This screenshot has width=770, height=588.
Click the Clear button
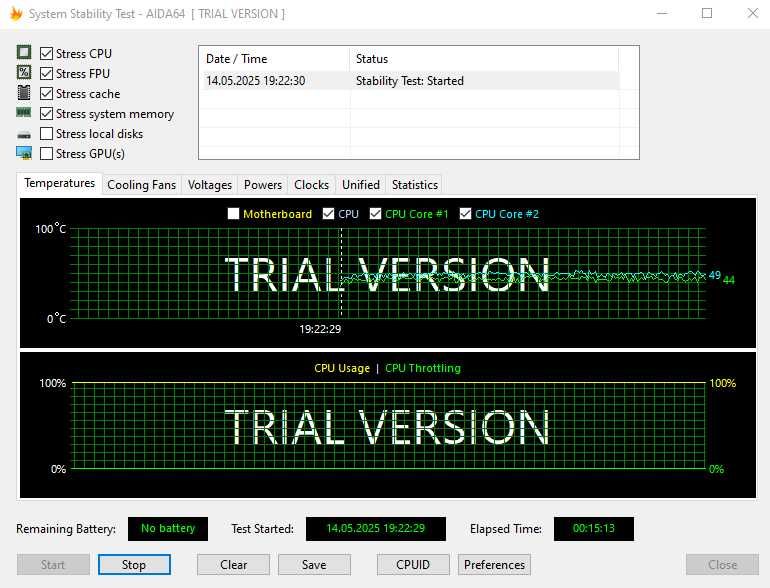[233, 564]
